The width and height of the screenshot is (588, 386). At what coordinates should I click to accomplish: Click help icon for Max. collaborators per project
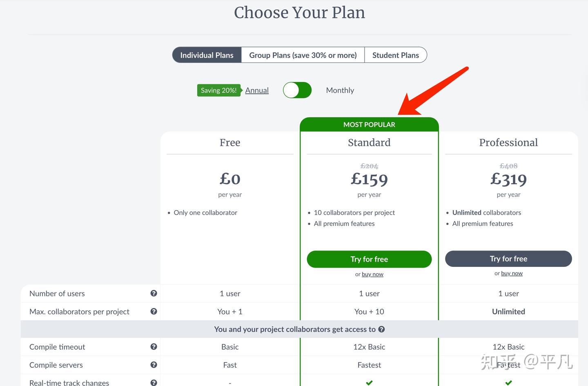(154, 311)
